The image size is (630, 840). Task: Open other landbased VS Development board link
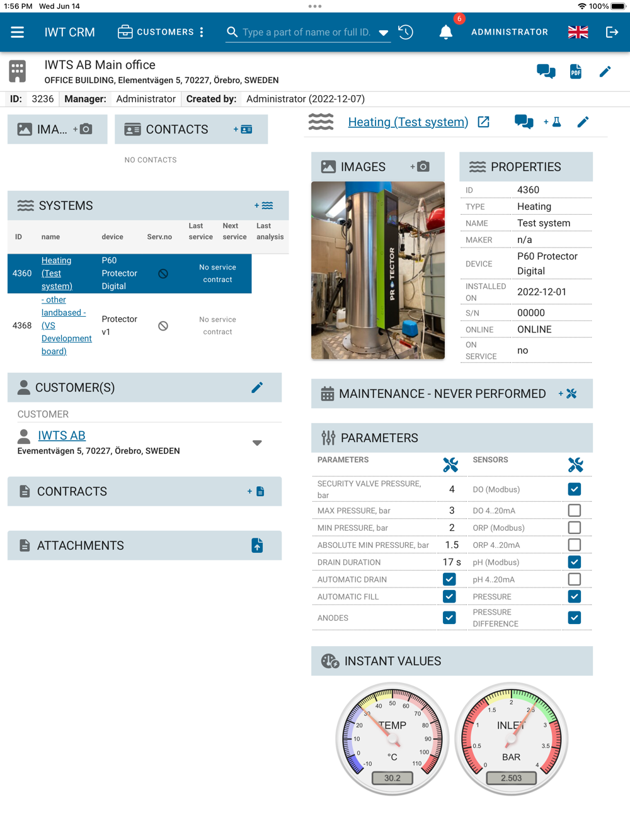(66, 326)
